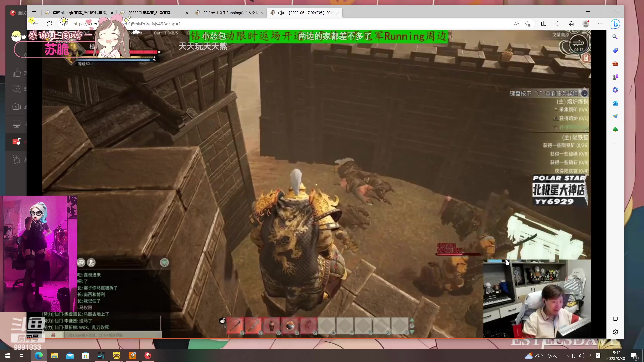Switch to the 20岁天才歌手Running的个人空间 tab
Viewport: 644px width, 362px height.
tap(229, 13)
